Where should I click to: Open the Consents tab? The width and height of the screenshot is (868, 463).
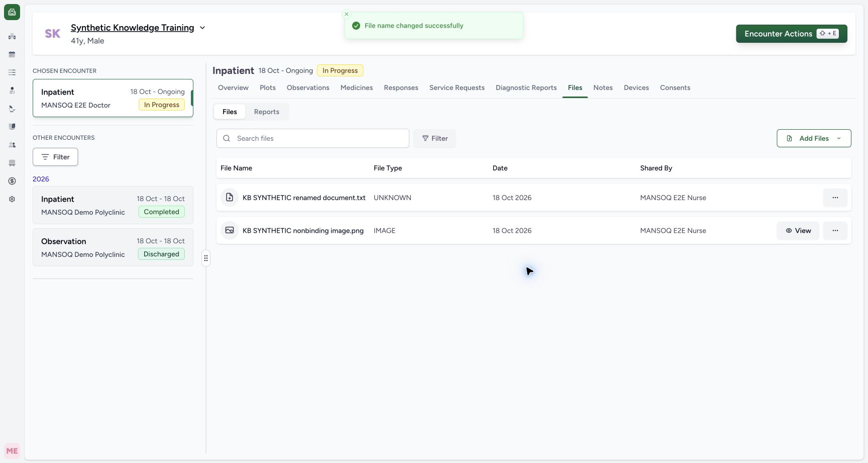(x=675, y=87)
